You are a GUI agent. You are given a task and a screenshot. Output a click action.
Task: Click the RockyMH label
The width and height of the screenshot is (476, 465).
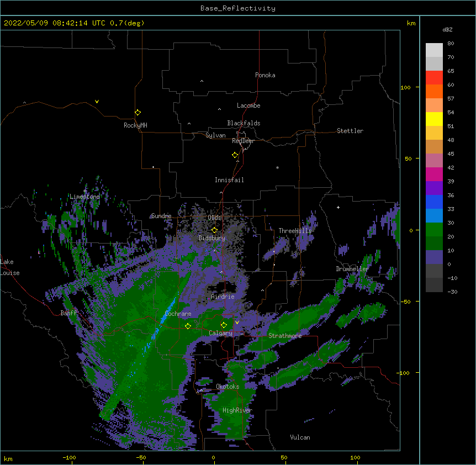135,125
